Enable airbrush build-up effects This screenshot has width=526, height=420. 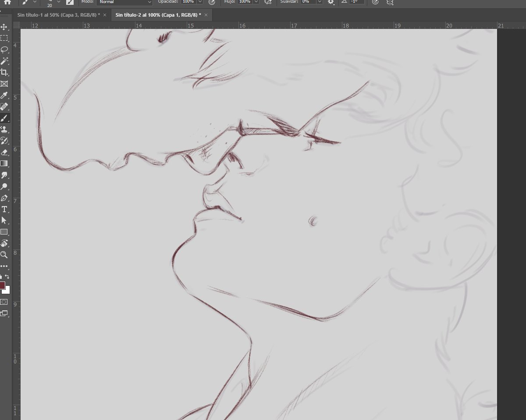pos(268,2)
